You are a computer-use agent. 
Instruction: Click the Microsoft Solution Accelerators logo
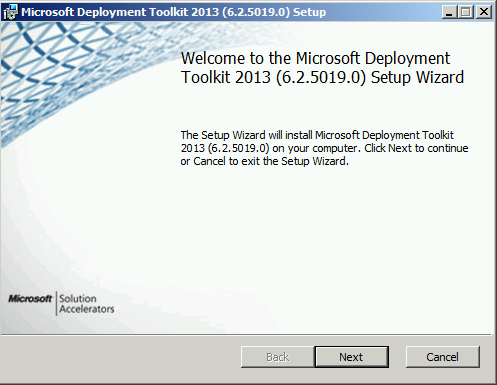pos(61,303)
